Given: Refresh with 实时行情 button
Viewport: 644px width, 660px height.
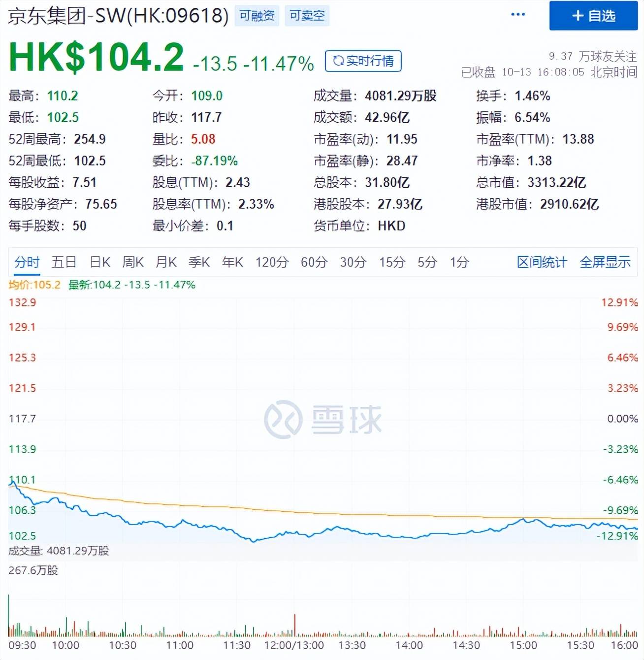Looking at the screenshot, I should [x=363, y=61].
